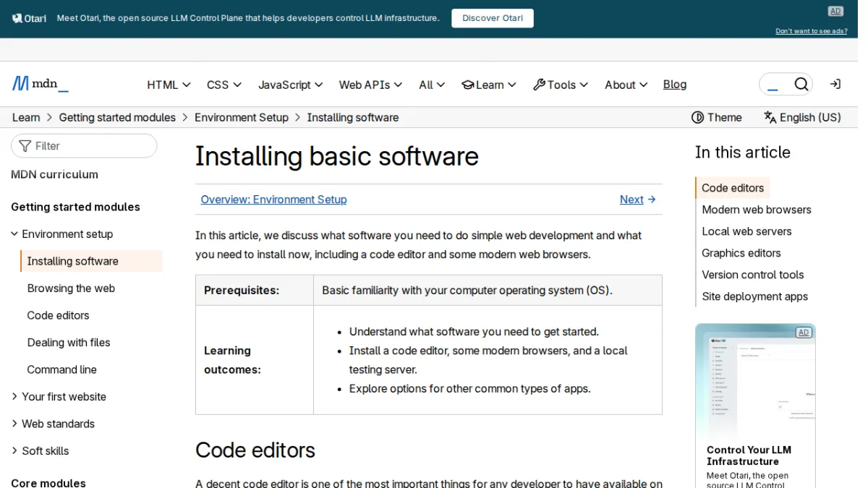The height and width of the screenshot is (488, 868).
Task: Click the login arrow icon
Action: [835, 85]
